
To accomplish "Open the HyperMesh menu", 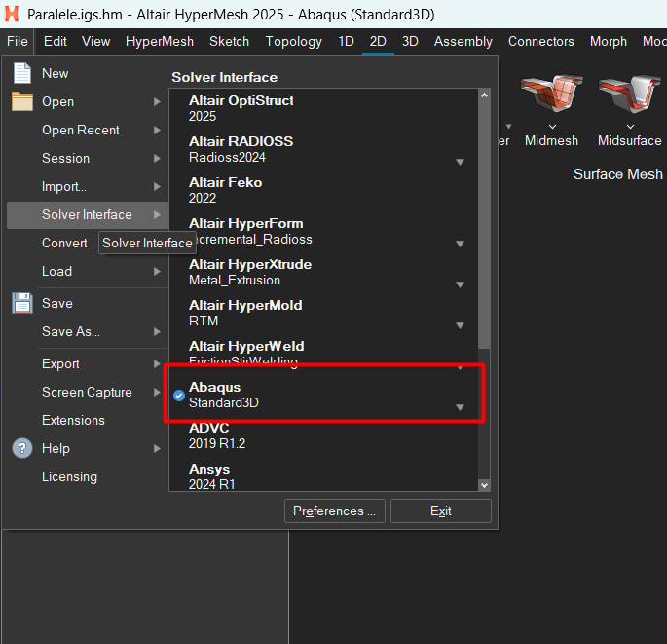I will tap(160, 41).
